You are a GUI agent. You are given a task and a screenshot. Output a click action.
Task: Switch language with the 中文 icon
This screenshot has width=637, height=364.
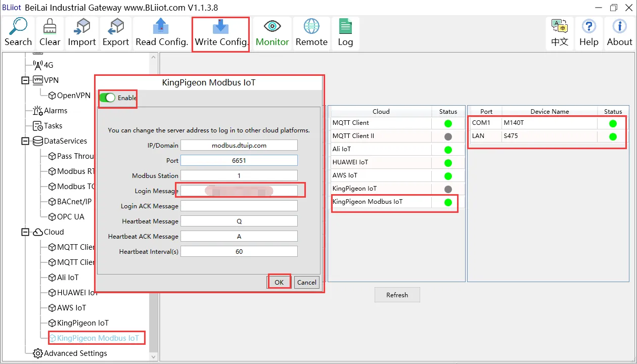560,33
